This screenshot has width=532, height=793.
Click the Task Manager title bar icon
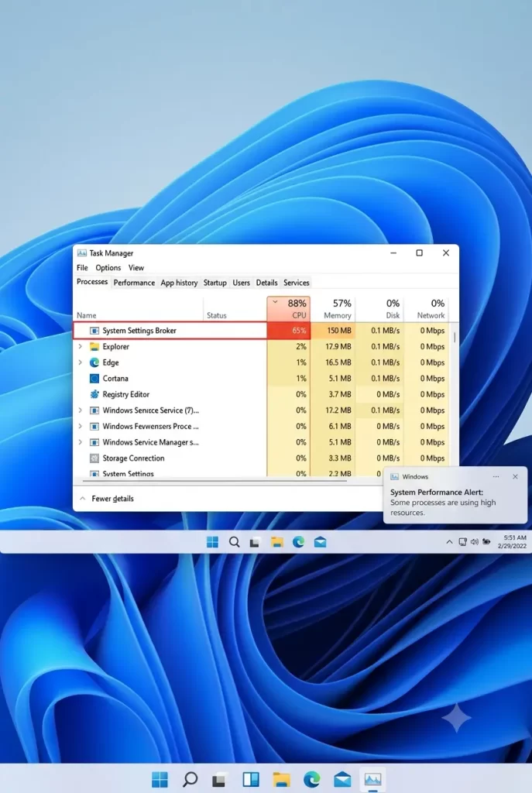(81, 253)
